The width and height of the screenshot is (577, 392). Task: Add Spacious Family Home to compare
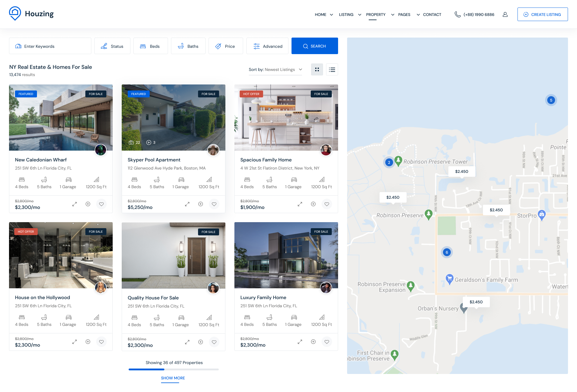click(x=313, y=204)
